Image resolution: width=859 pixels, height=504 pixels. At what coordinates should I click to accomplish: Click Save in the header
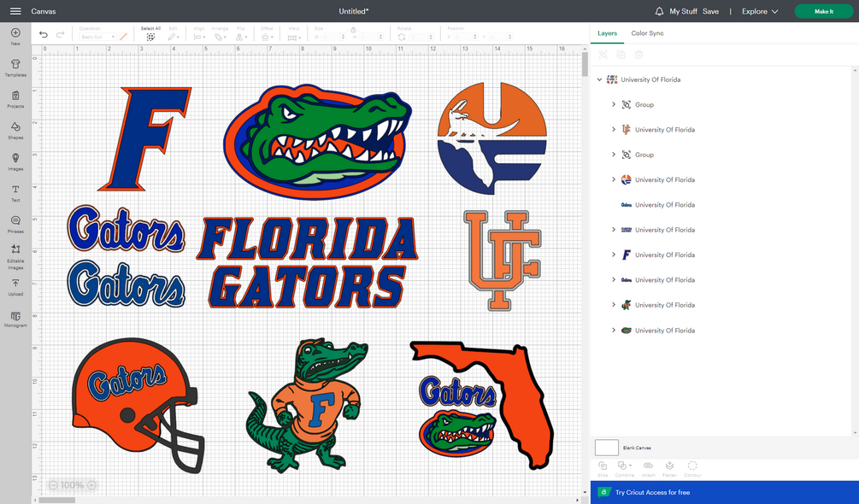click(710, 11)
